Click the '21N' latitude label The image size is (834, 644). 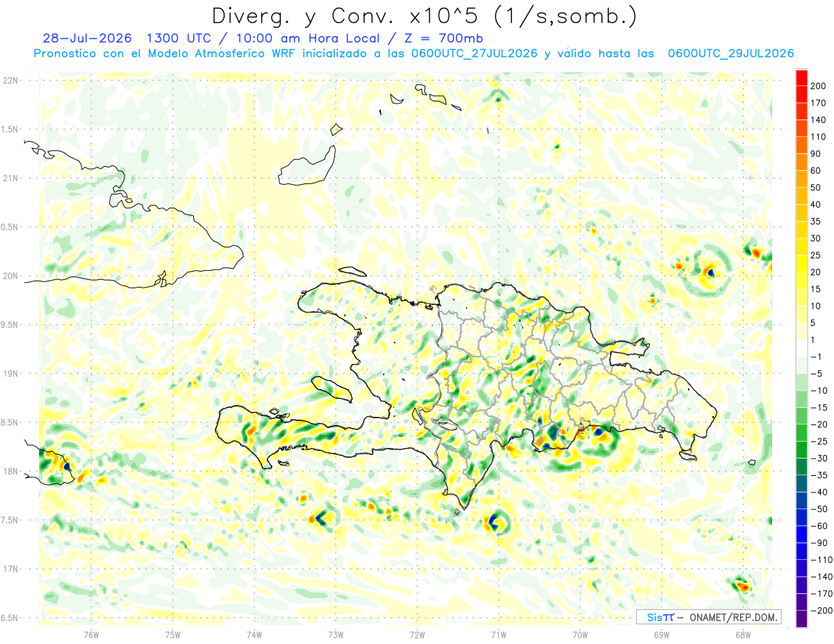tap(10, 178)
